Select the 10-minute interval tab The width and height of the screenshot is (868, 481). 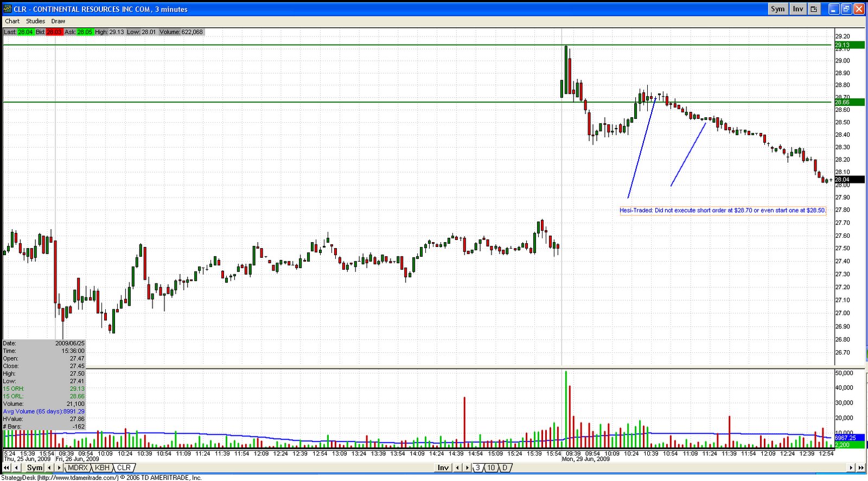click(x=490, y=467)
